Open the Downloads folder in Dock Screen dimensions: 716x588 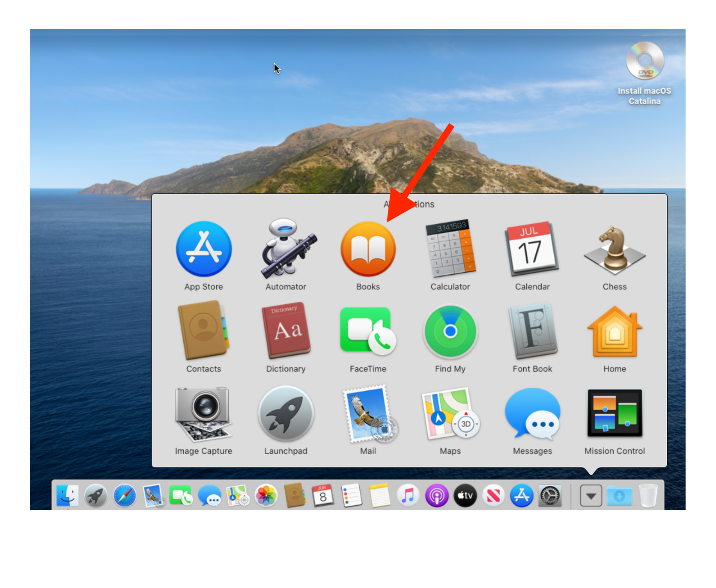point(619,496)
